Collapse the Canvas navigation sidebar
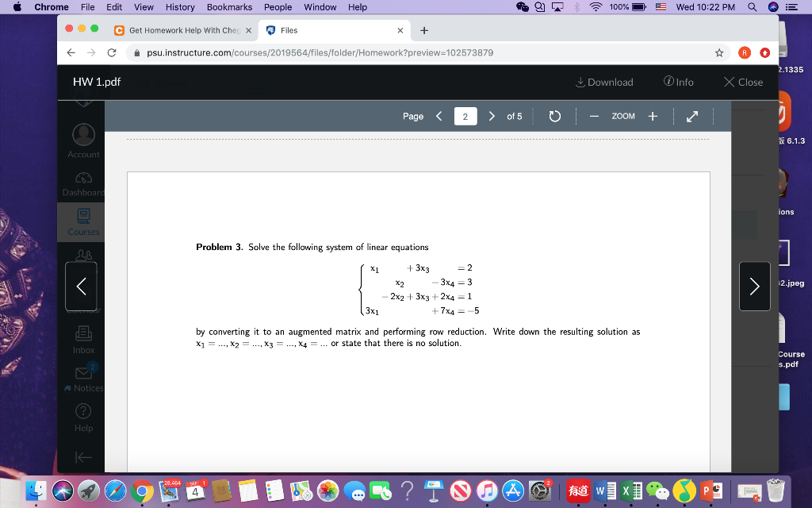Image resolution: width=812 pixels, height=508 pixels. tap(83, 456)
